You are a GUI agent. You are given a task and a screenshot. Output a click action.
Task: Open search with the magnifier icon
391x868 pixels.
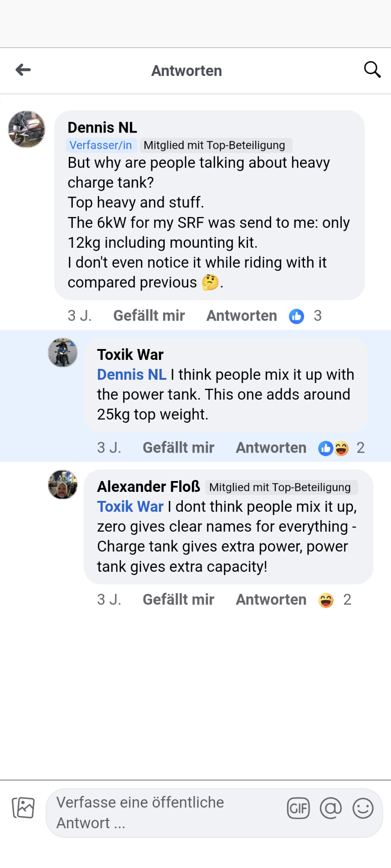pos(372,70)
